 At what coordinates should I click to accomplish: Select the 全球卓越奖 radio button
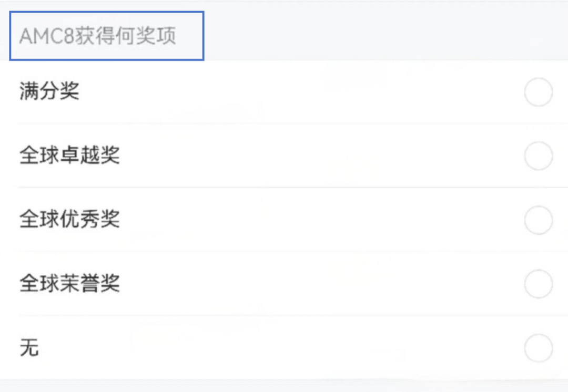coord(539,156)
